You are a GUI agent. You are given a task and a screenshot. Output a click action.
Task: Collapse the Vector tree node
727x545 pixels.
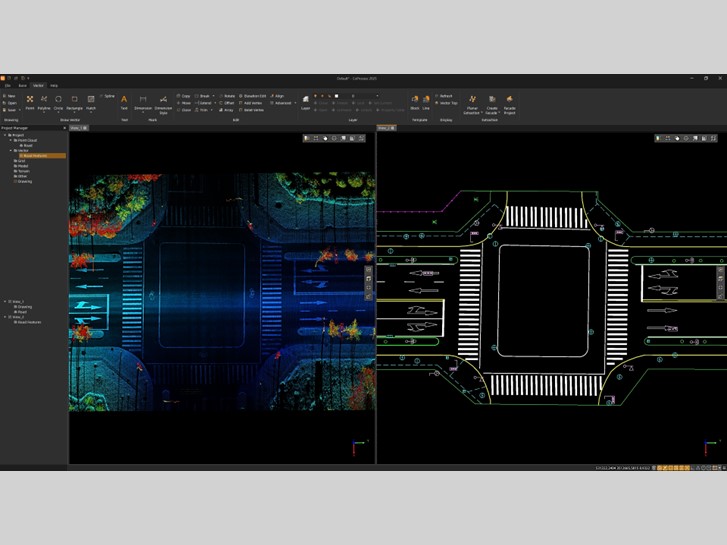11,150
